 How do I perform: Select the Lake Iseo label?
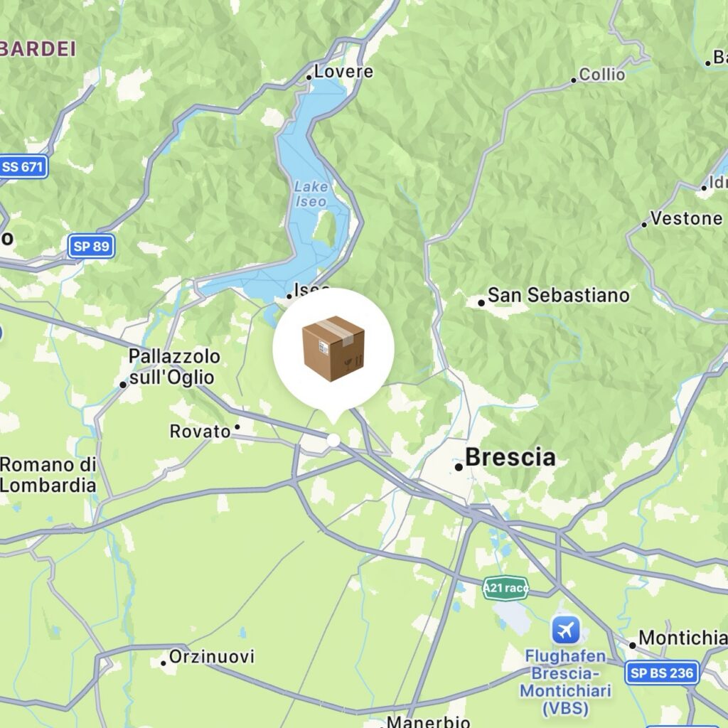311,194
